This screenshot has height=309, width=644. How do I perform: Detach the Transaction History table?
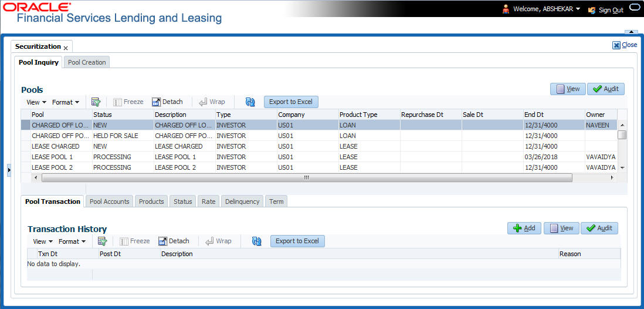click(x=174, y=241)
